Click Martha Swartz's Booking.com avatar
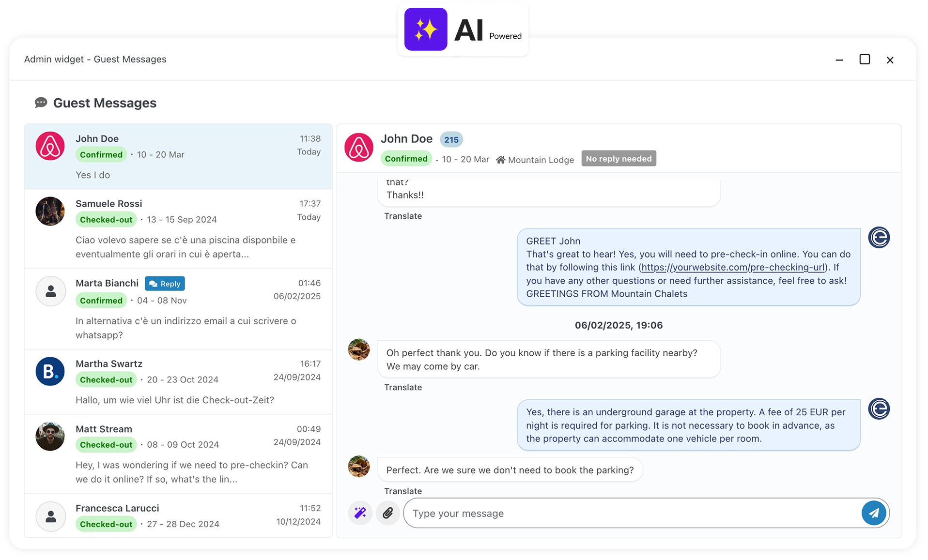This screenshot has height=560, width=928. 50,371
